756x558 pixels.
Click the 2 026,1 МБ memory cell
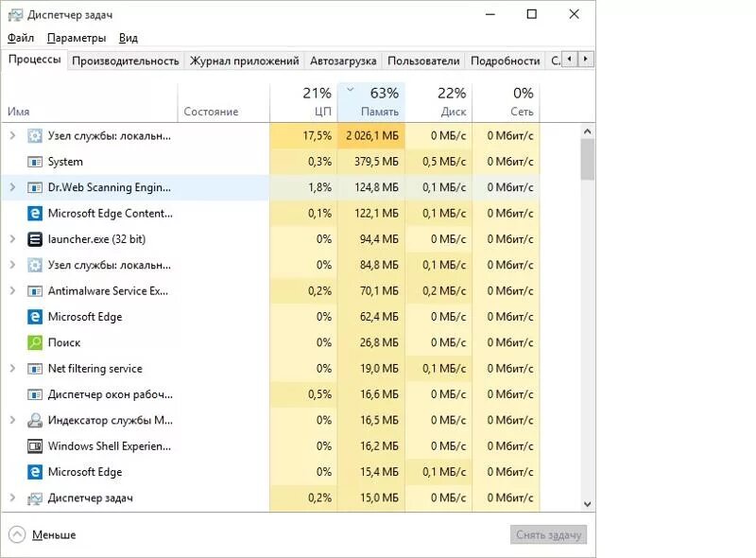[x=371, y=135]
